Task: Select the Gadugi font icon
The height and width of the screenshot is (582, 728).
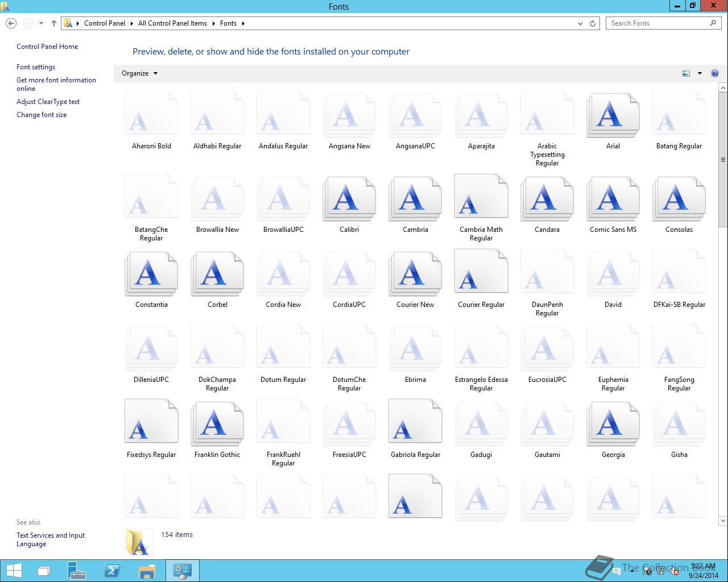Action: 481,425
